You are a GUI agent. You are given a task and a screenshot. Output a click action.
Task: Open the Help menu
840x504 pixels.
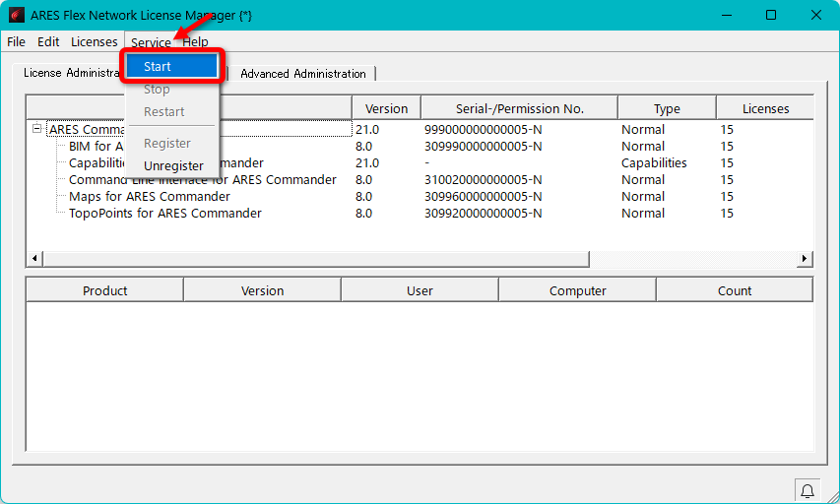(196, 41)
